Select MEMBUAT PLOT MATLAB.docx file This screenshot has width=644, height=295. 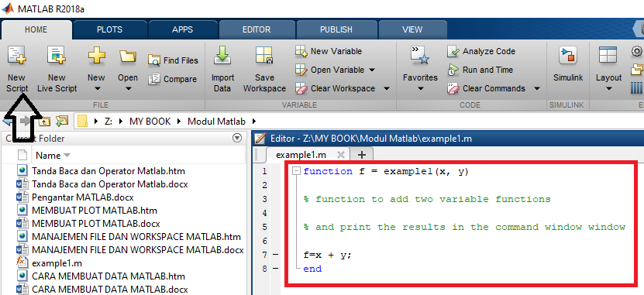click(x=95, y=224)
